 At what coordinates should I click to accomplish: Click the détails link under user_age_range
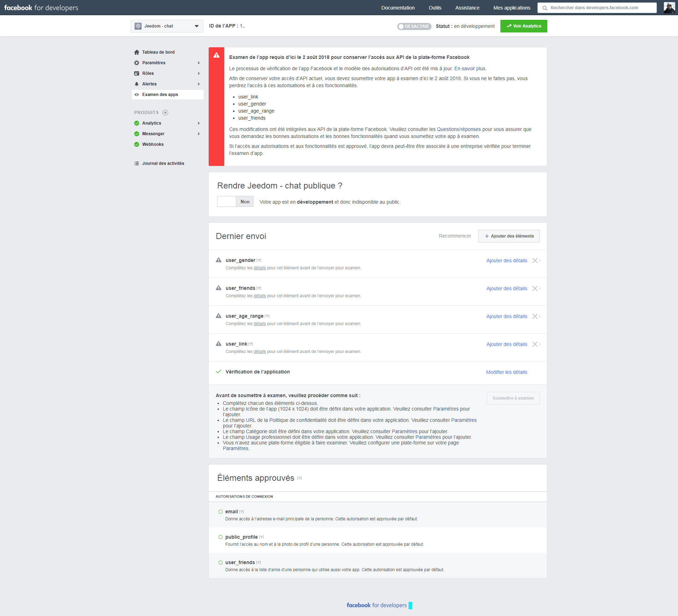(x=260, y=324)
